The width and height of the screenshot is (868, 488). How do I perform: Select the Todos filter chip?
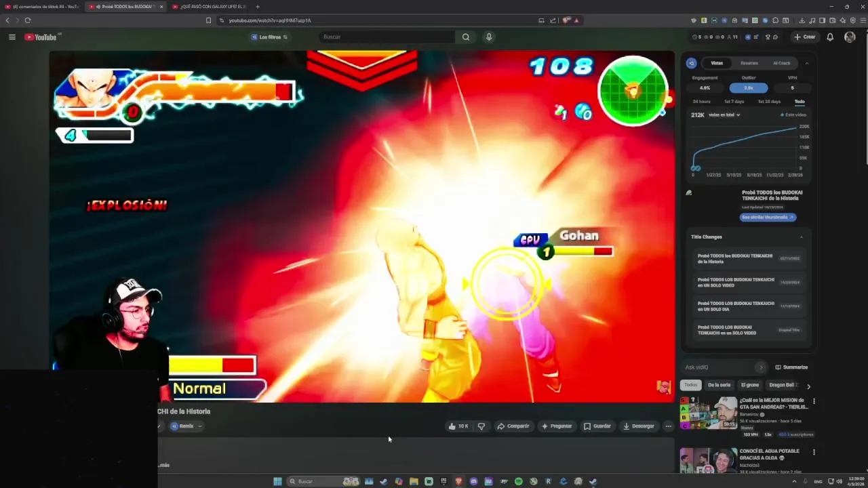tap(690, 385)
